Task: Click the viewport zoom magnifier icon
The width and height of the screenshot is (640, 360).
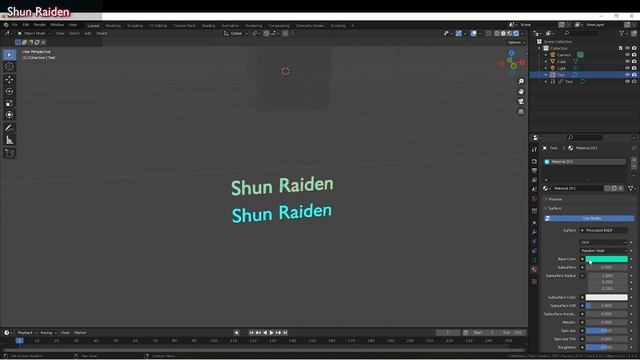Action: [521, 82]
